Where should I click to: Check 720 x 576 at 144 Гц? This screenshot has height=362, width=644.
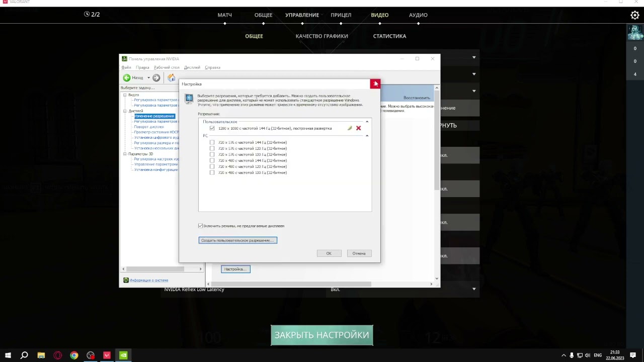click(212, 142)
